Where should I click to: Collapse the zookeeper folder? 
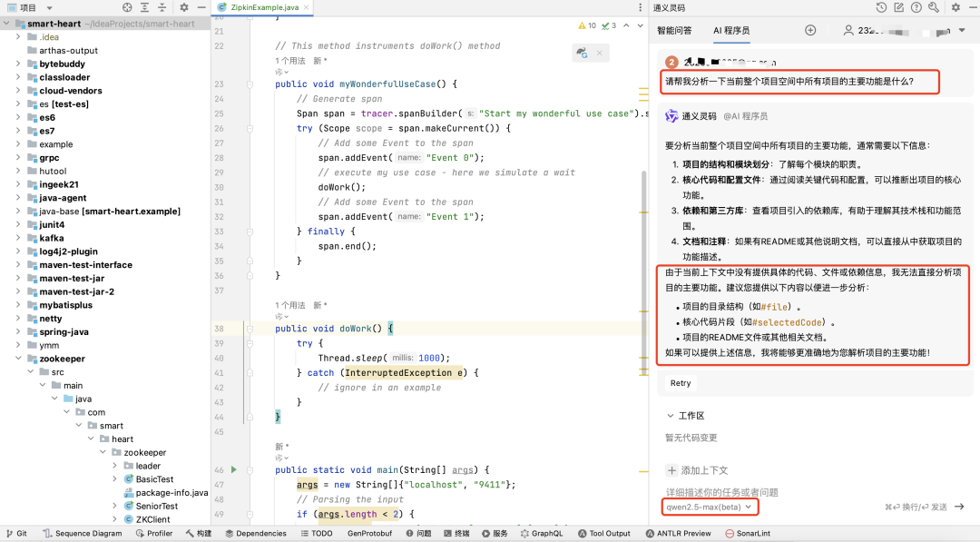coord(18,359)
